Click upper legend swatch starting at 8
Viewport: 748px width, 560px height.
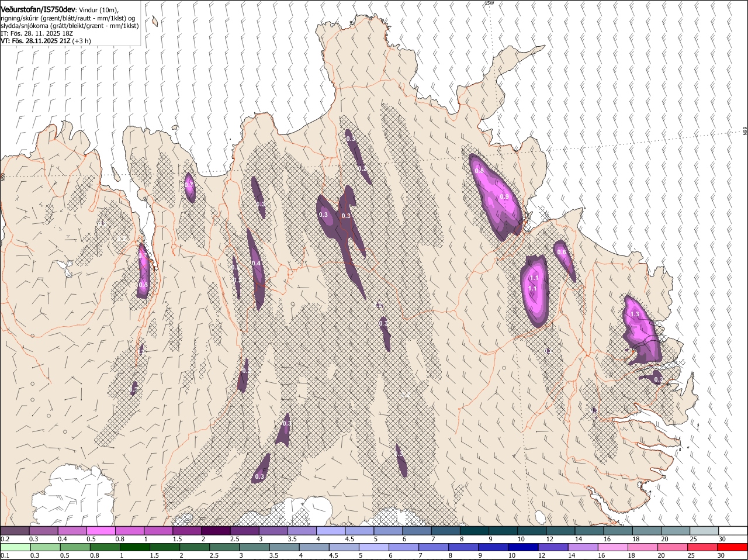click(475, 530)
